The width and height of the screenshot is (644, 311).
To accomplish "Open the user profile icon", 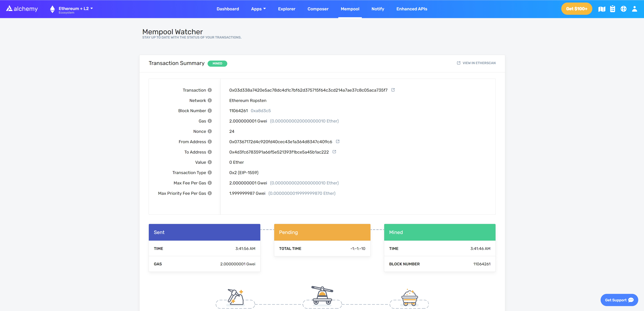I will click(x=635, y=9).
